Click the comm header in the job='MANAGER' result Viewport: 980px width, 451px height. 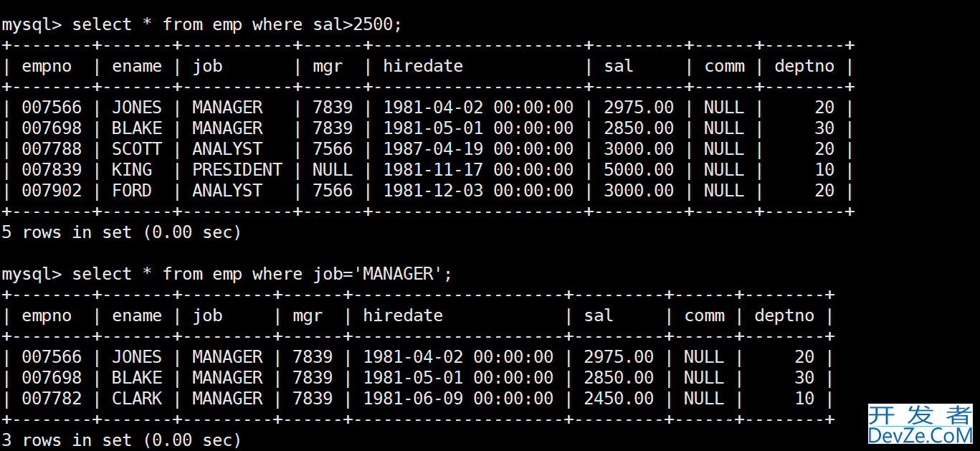point(704,315)
